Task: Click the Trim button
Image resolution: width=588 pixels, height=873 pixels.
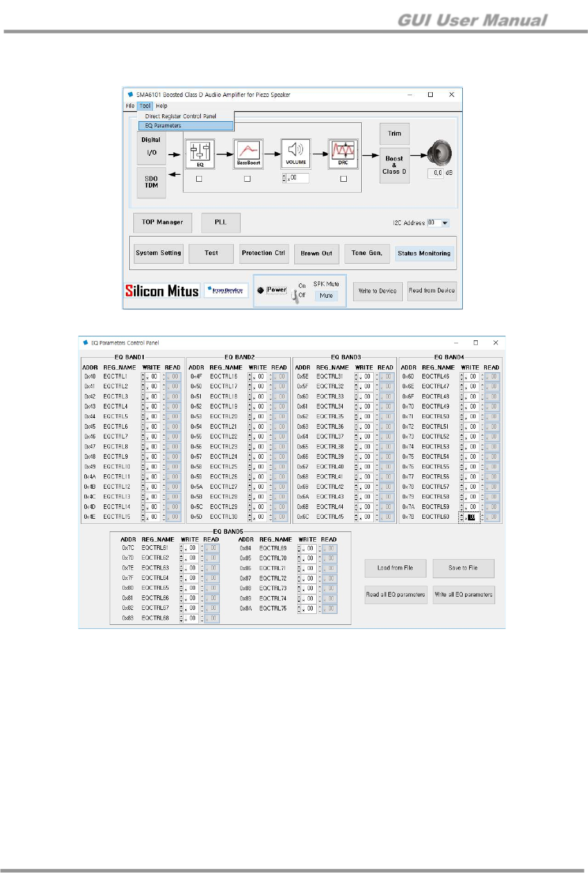Action: pos(395,134)
